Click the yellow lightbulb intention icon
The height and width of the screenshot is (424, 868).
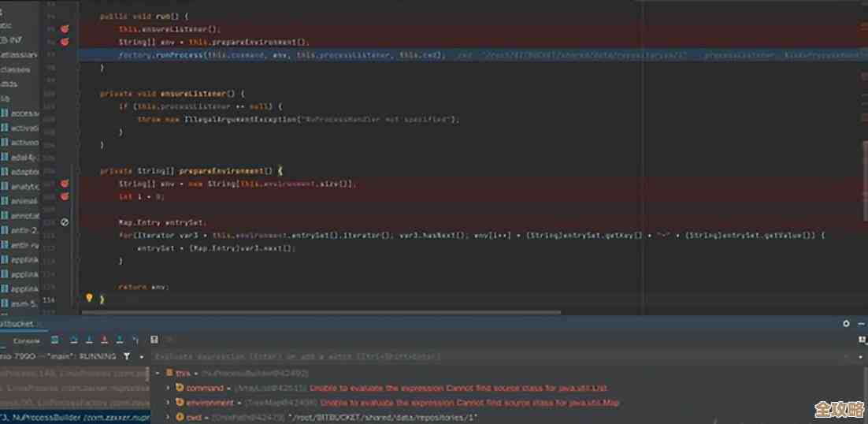click(89, 298)
